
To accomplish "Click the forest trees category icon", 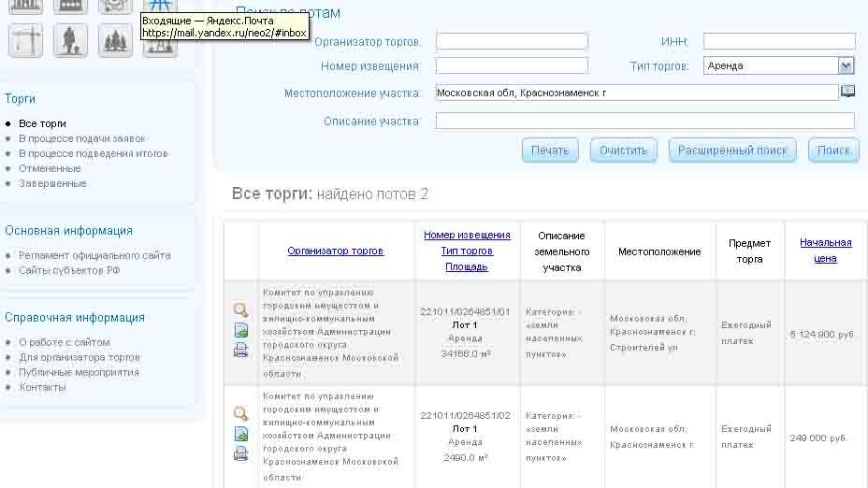I will (115, 40).
